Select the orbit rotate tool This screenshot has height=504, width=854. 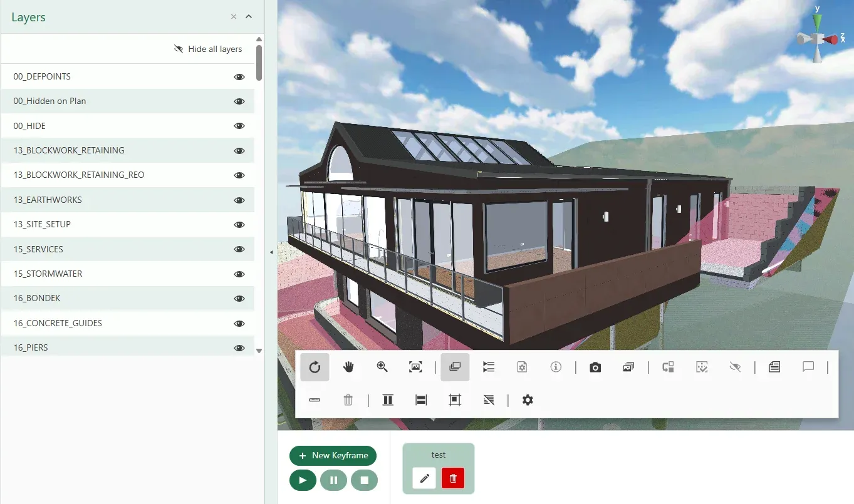click(315, 368)
